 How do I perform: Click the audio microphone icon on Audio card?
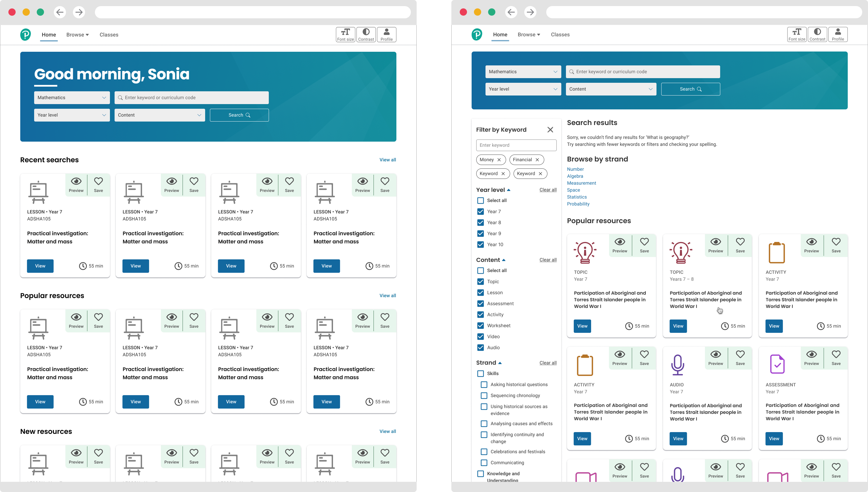point(678,365)
